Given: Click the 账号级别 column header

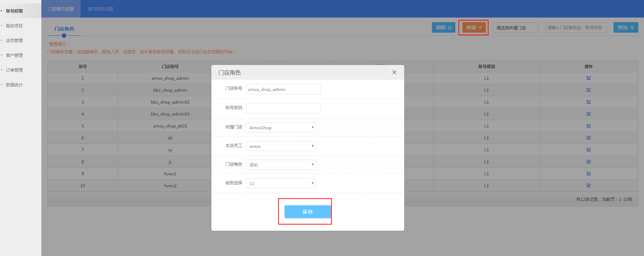Looking at the screenshot, I should [x=487, y=66].
